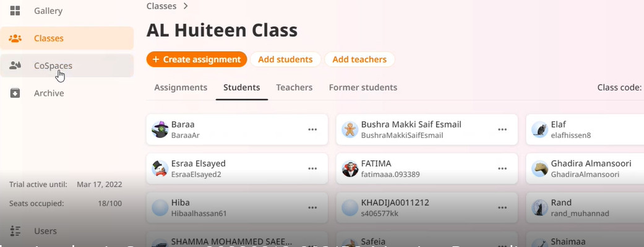Open more options for Hiba
Screen dimensions: 644x247
pos(312,207)
